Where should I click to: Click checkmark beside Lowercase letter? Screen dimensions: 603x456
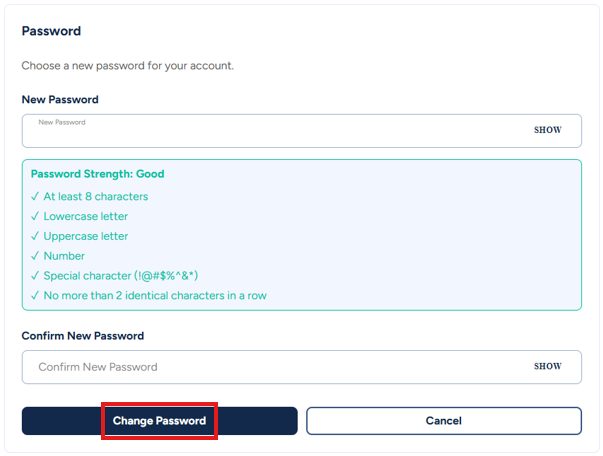tap(35, 216)
